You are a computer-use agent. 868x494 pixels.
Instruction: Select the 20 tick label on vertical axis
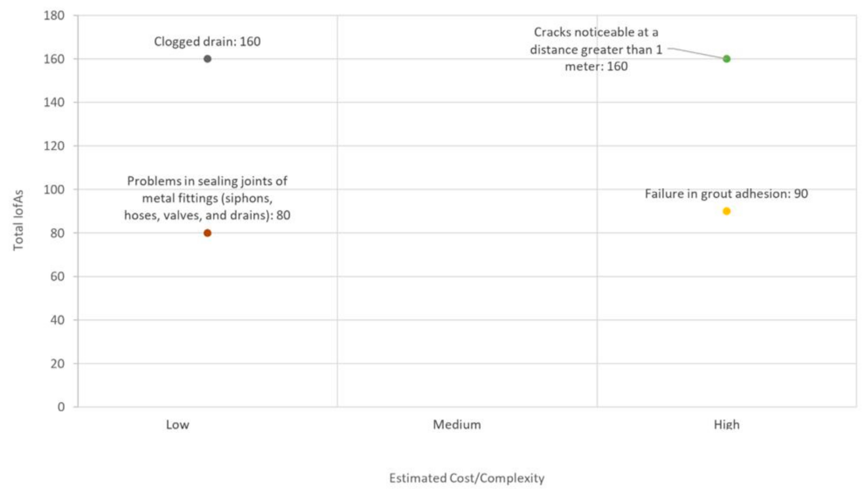click(x=57, y=363)
